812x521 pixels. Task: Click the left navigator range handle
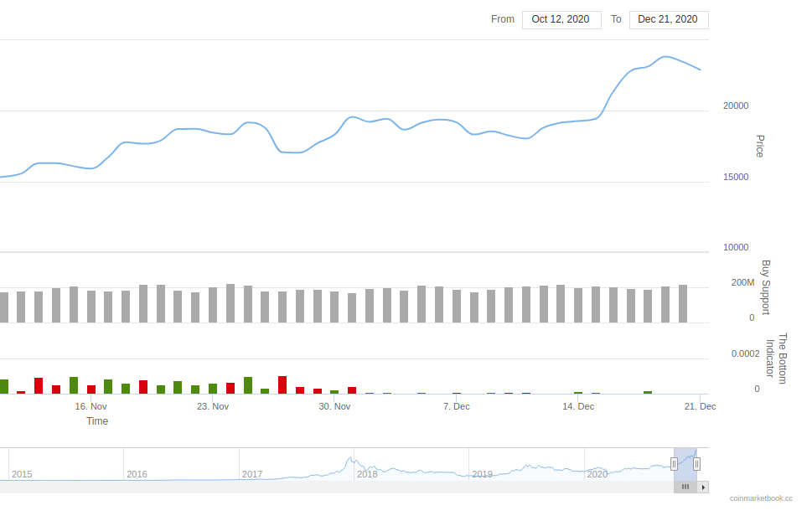click(x=674, y=464)
